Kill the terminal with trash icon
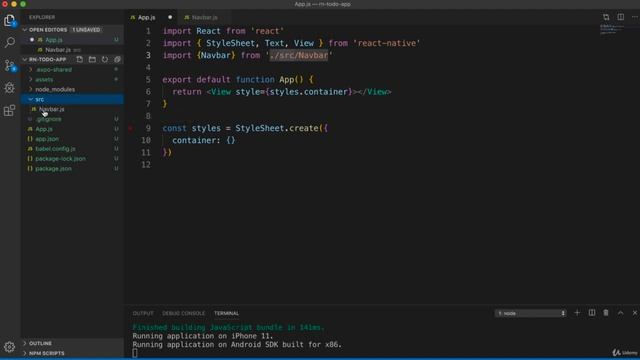 606,313
